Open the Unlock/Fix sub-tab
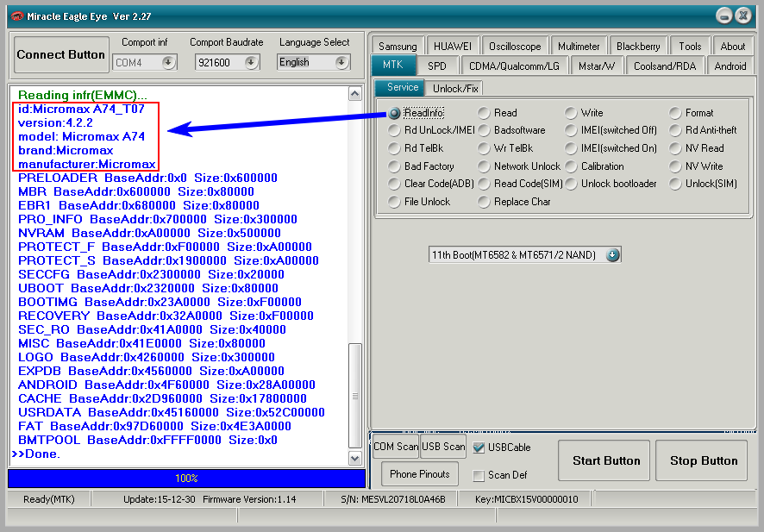764x532 pixels. tap(455, 88)
